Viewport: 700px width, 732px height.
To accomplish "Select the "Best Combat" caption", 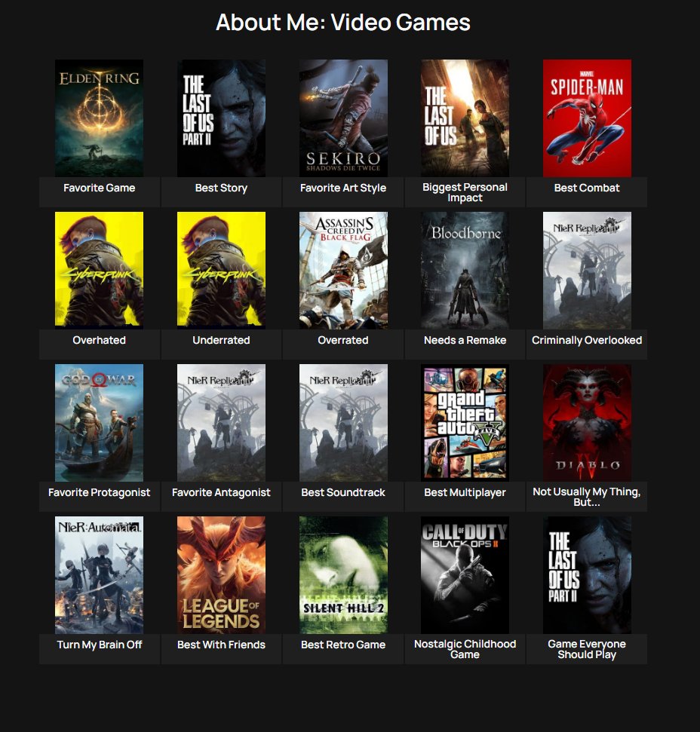I will pos(587,188).
